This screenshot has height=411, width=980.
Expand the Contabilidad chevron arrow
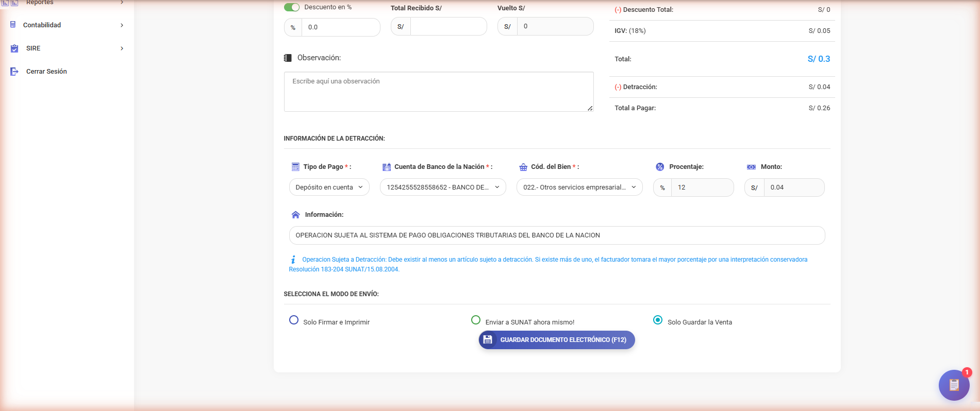[x=122, y=25]
